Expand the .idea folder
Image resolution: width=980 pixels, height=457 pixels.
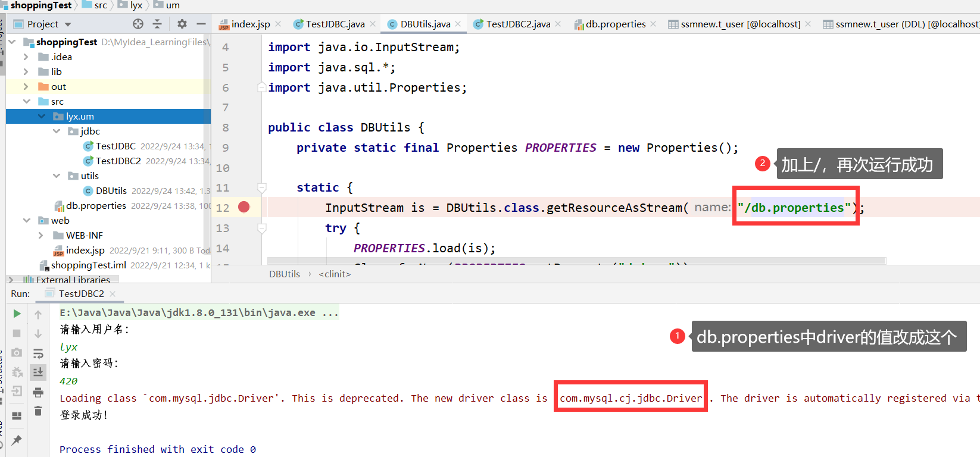pyautogui.click(x=26, y=57)
